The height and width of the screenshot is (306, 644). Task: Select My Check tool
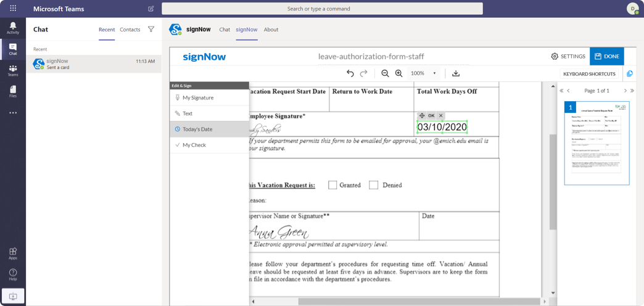[210, 145]
